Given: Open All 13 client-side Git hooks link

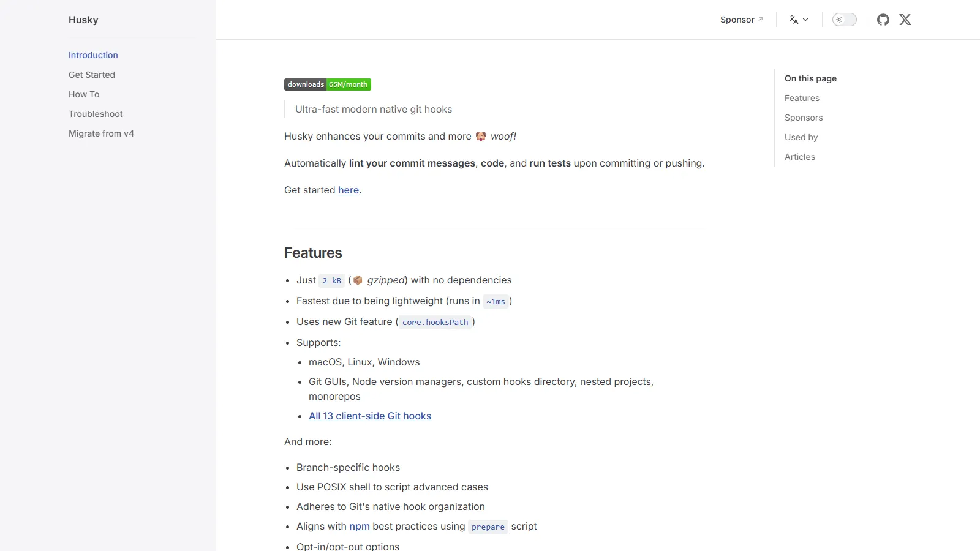Looking at the screenshot, I should [x=370, y=416].
